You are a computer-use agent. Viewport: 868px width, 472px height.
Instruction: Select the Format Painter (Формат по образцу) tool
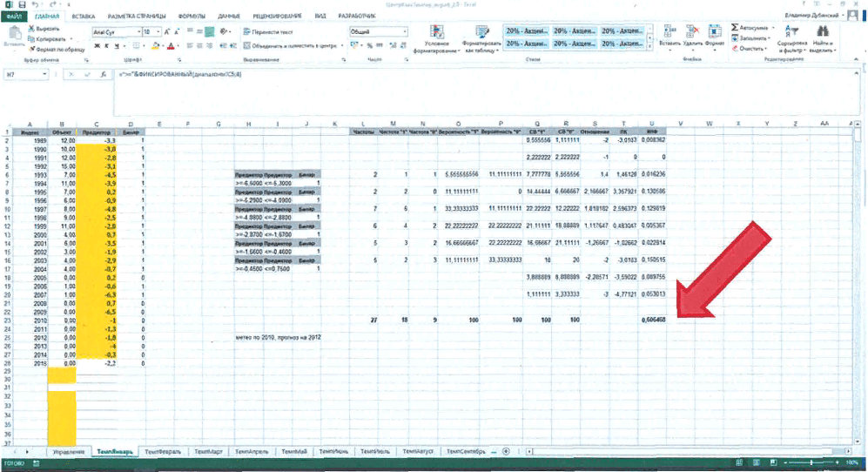pyautogui.click(x=31, y=50)
